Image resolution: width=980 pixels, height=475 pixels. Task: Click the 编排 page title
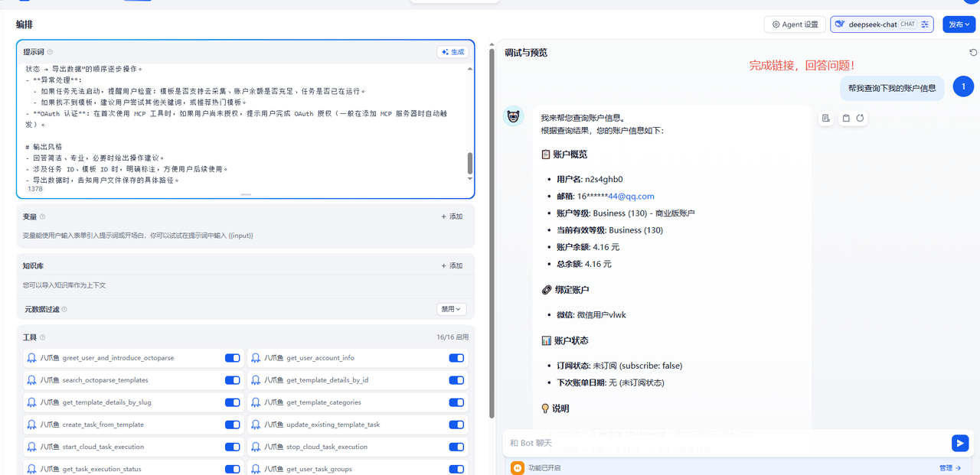pos(24,24)
